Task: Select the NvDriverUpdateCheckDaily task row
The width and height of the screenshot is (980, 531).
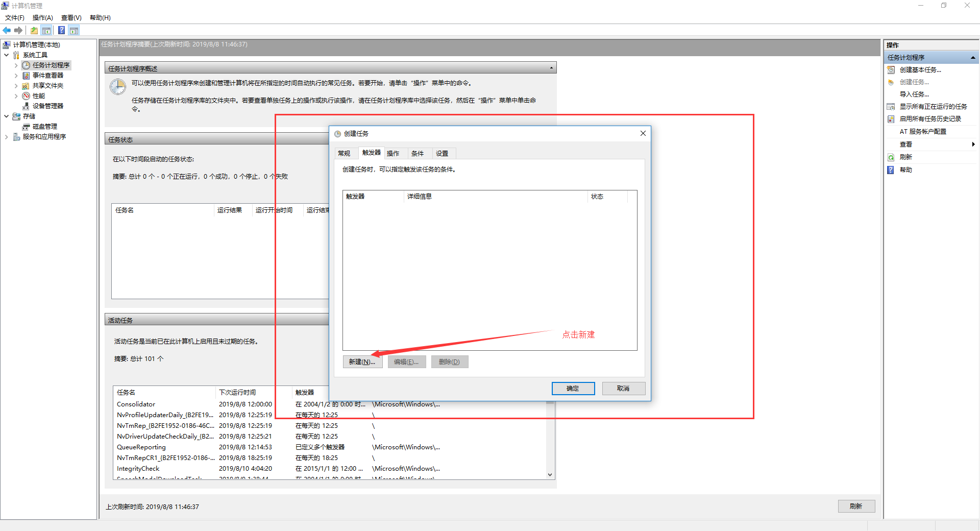Action: [330, 437]
